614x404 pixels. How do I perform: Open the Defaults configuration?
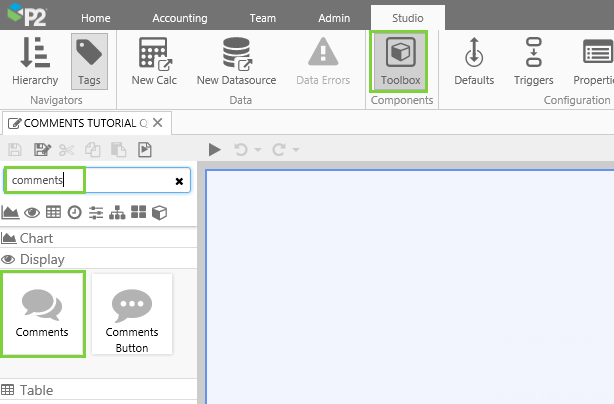tap(474, 61)
